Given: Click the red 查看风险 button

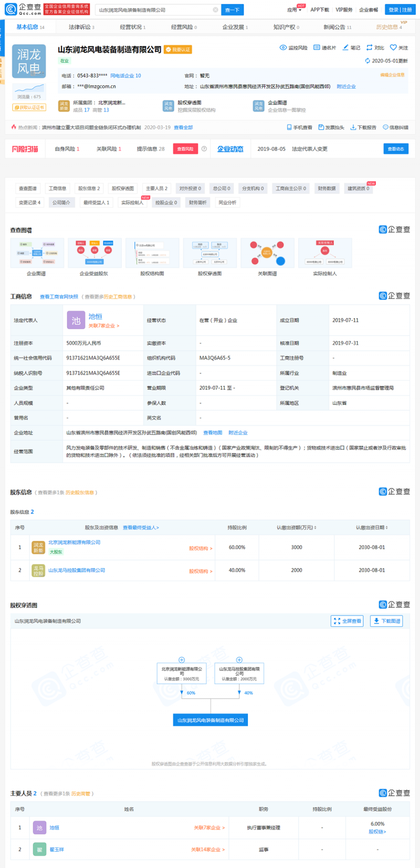Looking at the screenshot, I should tap(185, 149).
